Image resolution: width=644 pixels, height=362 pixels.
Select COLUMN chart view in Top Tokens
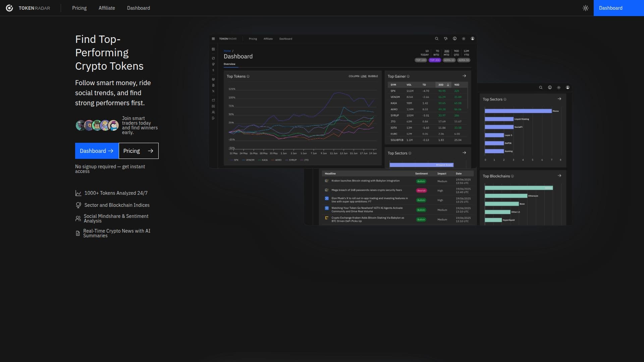tap(354, 76)
